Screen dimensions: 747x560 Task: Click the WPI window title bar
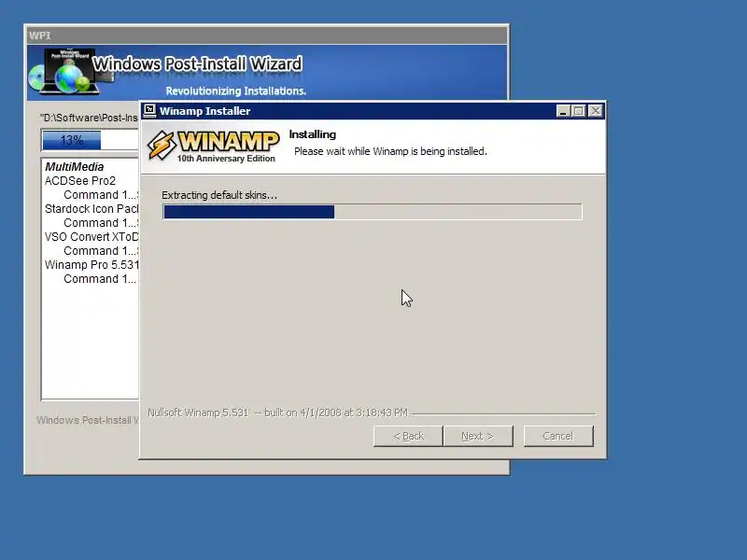267,35
